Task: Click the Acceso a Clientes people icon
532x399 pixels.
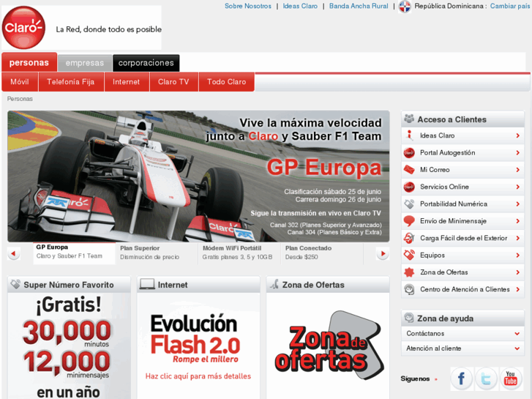Action: [409, 119]
